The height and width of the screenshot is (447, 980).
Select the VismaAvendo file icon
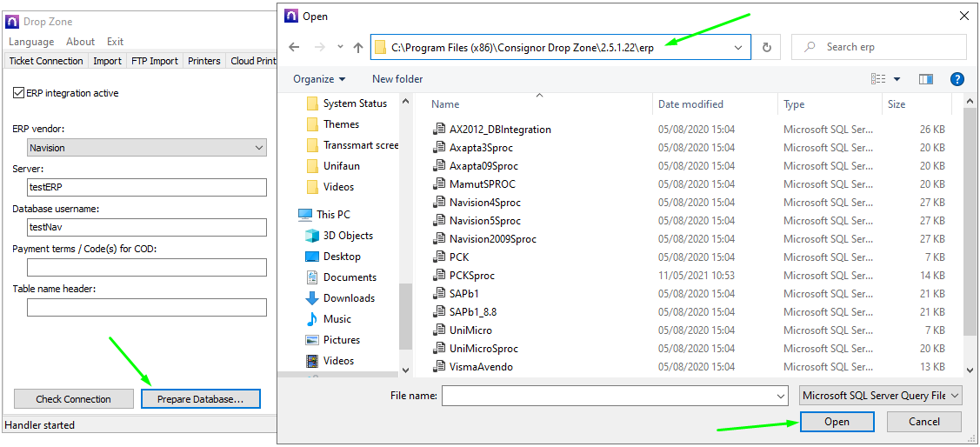tap(439, 366)
